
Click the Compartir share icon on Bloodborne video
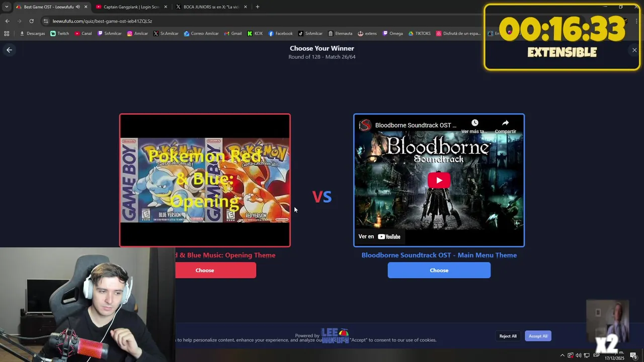pyautogui.click(x=505, y=126)
